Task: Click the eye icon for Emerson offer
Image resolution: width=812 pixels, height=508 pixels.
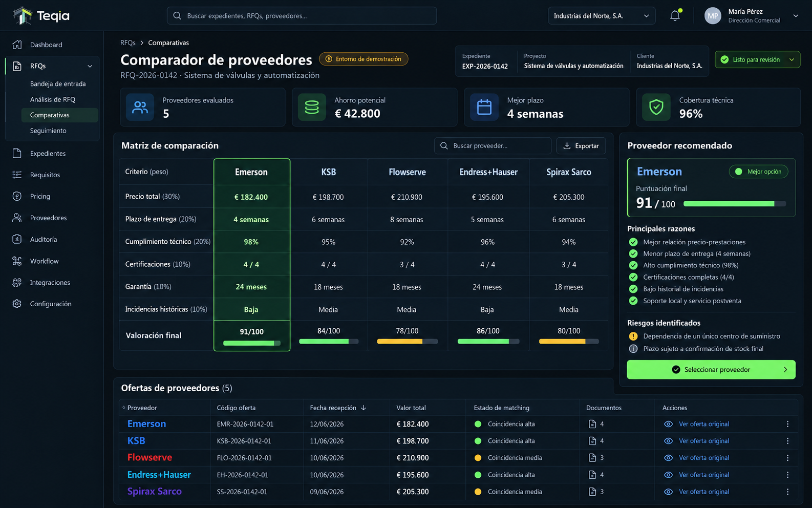Action: [668, 424]
